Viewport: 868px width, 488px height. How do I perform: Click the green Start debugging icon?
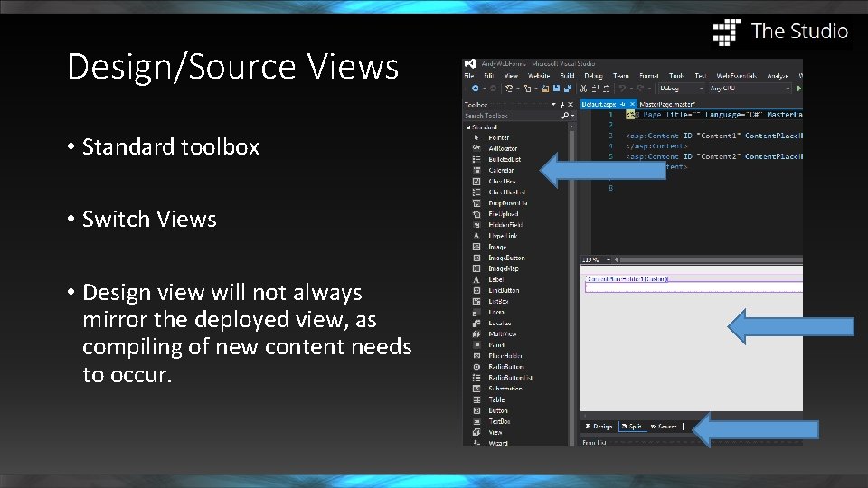click(798, 89)
